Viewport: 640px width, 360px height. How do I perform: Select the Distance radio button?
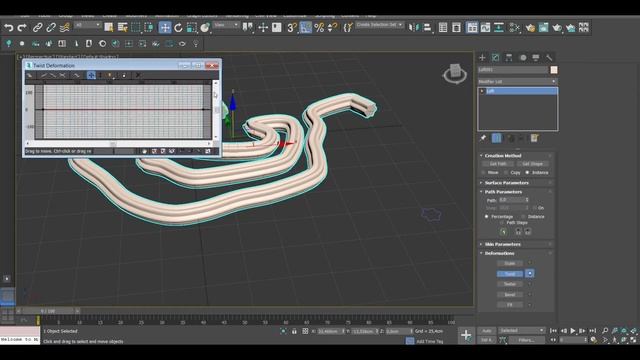(x=523, y=216)
